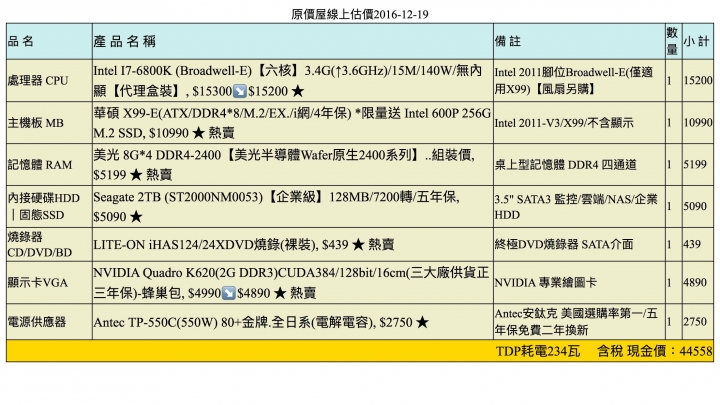Screen dimensions: 720x405
Task: Click the star icon after $439
Action: point(358,245)
